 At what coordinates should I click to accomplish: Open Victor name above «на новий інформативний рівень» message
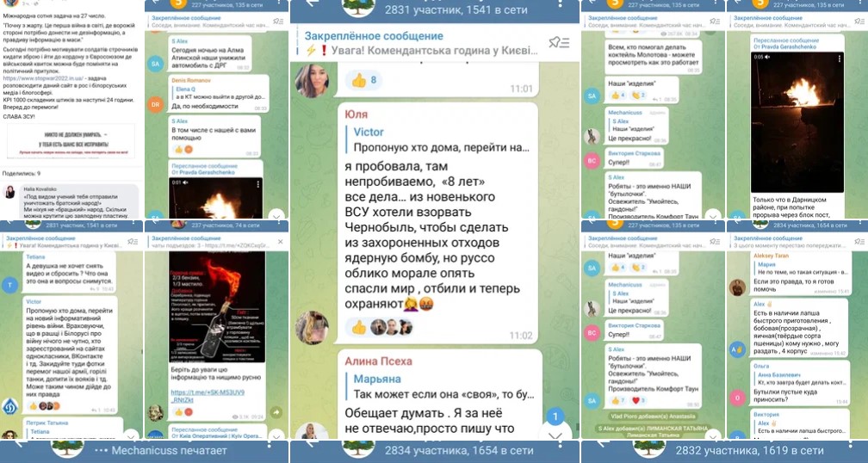pyautogui.click(x=34, y=301)
